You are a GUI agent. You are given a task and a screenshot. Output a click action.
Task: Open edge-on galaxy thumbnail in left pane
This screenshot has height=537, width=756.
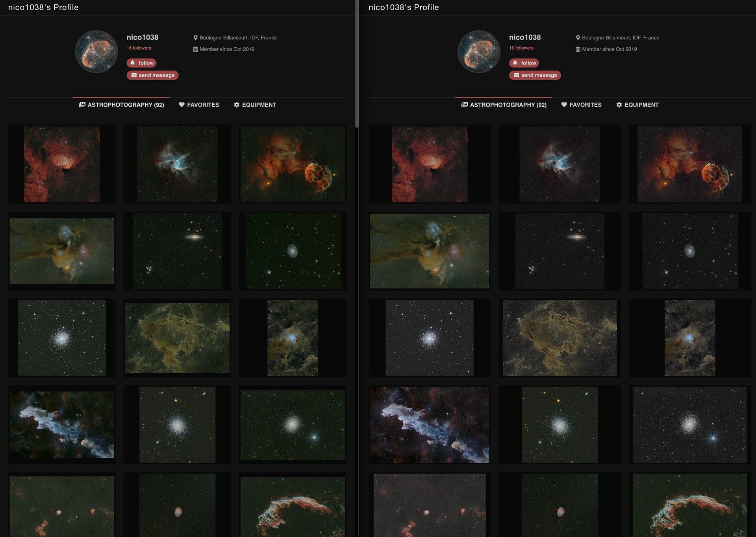click(x=177, y=251)
